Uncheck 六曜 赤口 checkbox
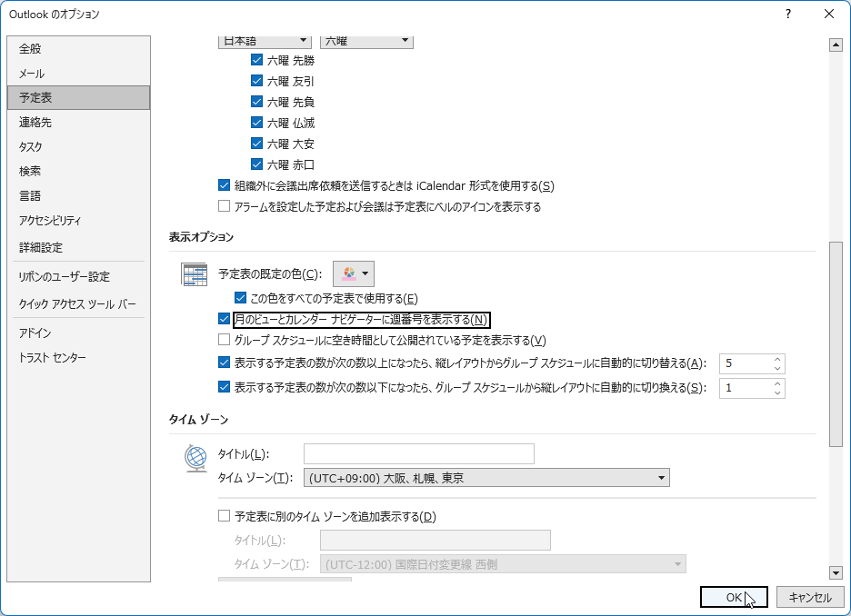 pos(256,164)
